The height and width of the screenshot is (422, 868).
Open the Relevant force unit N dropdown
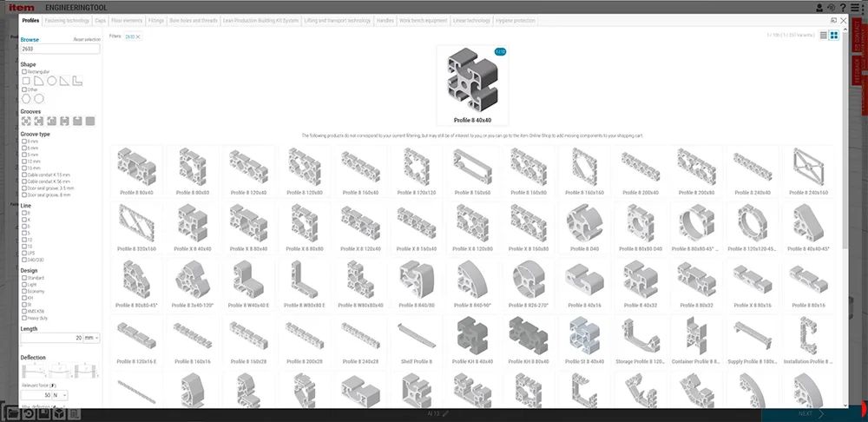pos(62,395)
